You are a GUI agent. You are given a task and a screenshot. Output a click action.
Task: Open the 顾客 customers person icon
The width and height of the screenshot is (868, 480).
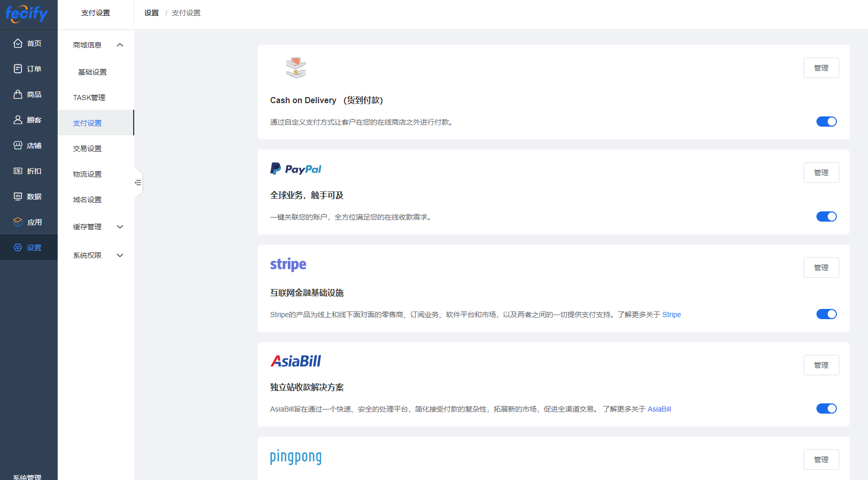18,120
